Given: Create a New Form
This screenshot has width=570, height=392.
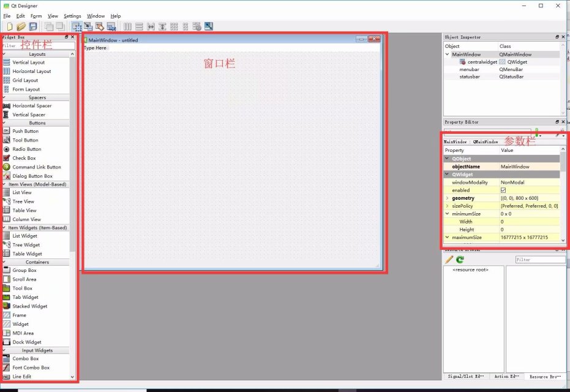Looking at the screenshot, I should [x=10, y=26].
